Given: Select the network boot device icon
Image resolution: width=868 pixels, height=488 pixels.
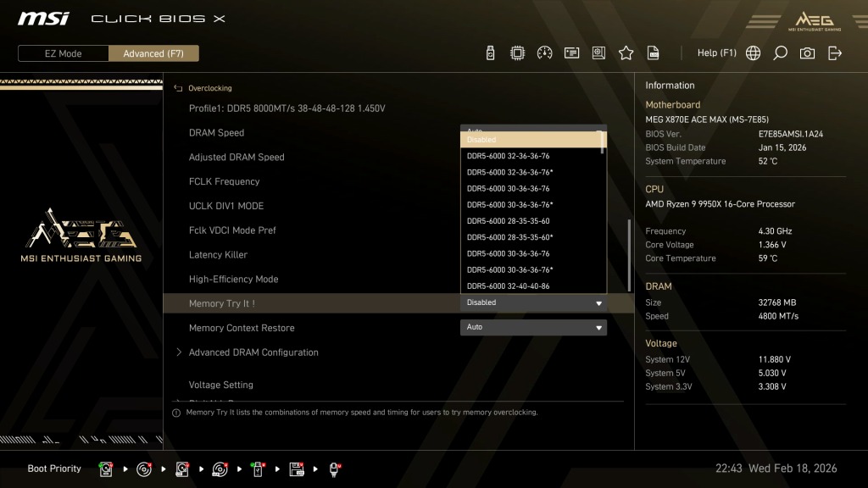Looking at the screenshot, I should pos(334,469).
